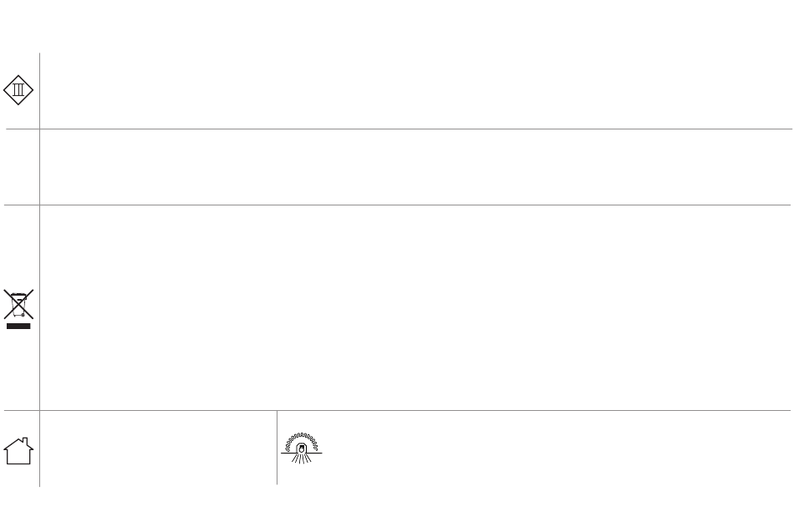Image resolution: width=794 pixels, height=532 pixels.
Task: Click the light rays below the lamp symbol
Action: (x=301, y=459)
